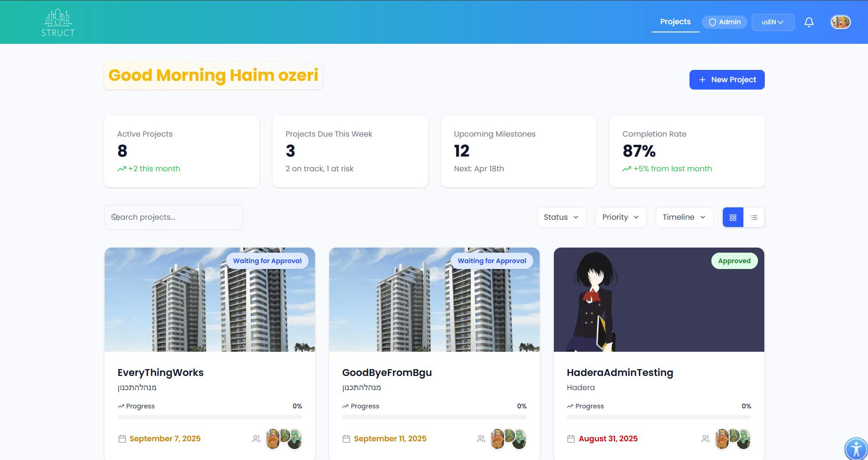Screen dimensions: 868x460
Task: Open the usEN language menu
Action: [x=773, y=22]
